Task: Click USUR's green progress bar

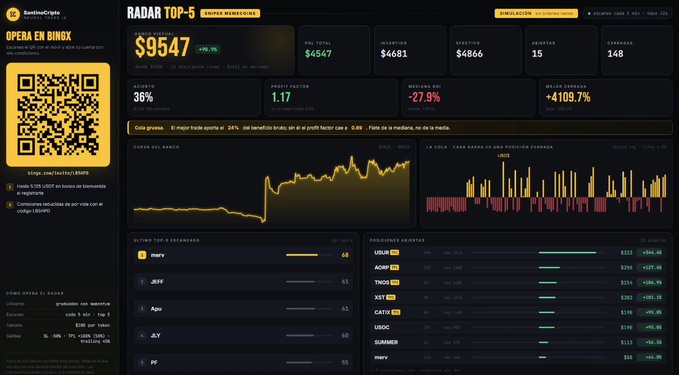Action: [567, 252]
